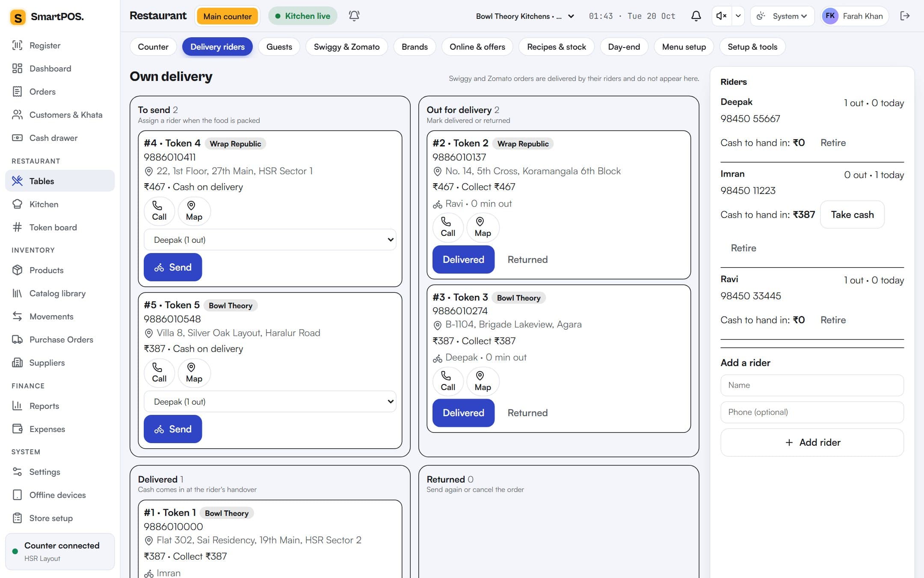Call customer for Token 4 order
The width and height of the screenshot is (924, 578).
[159, 211]
